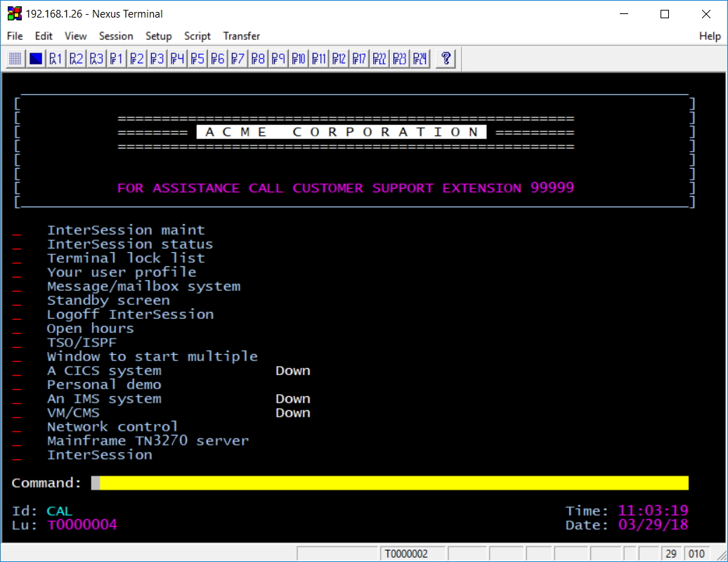Click the PF5 function key icon
The height and width of the screenshot is (562, 728).
[x=198, y=58]
